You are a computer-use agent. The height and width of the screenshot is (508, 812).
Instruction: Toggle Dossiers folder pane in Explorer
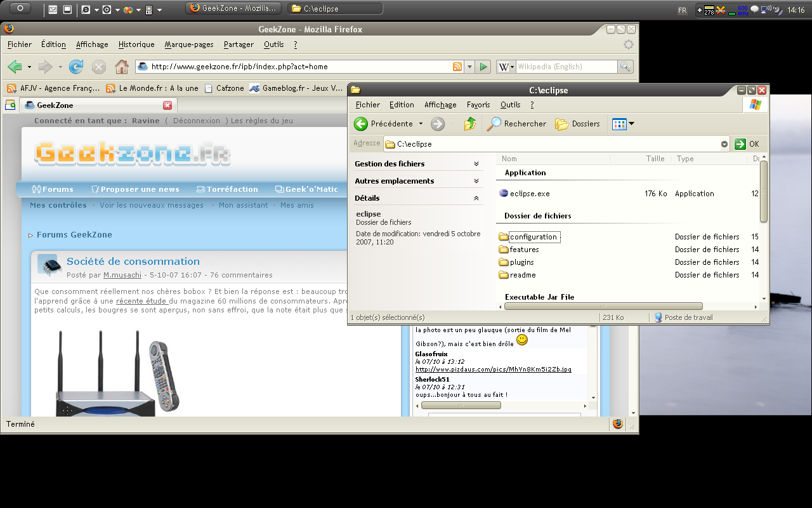coord(577,124)
